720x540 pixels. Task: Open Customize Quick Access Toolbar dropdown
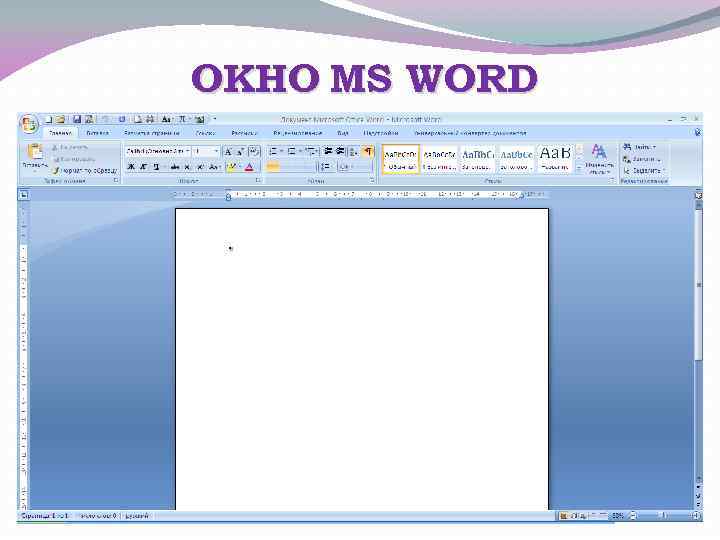[x=214, y=119]
